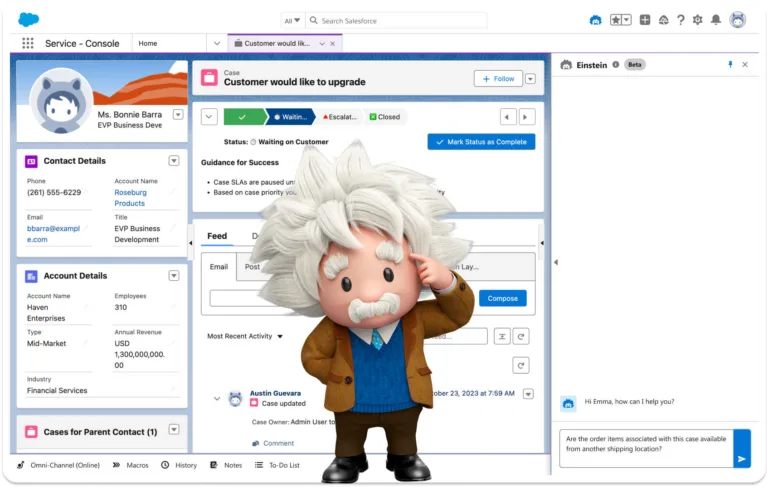Collapse the left sidebar handle
The width and height of the screenshot is (768, 487).
point(191,243)
